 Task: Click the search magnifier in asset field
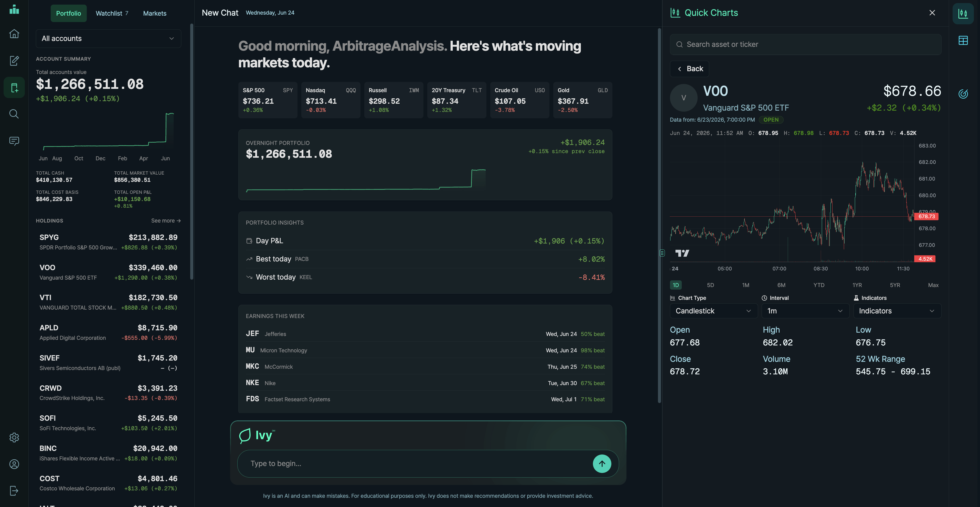[679, 45]
